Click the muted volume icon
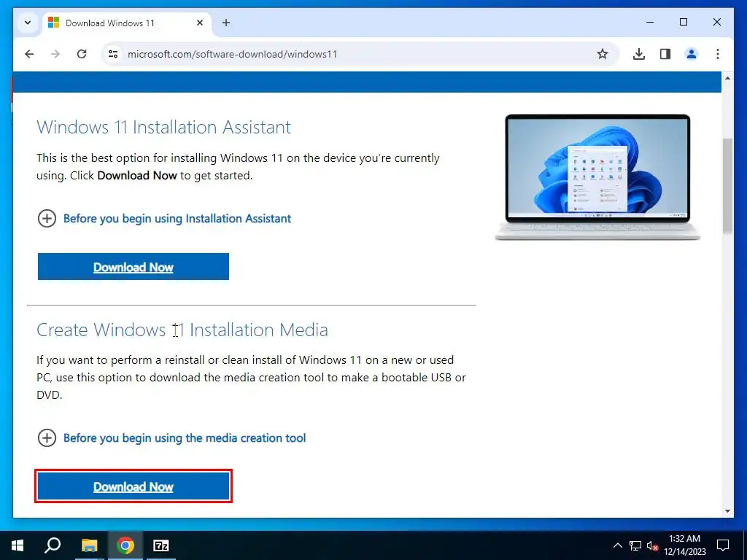Screen dimensions: 747x560 pyautogui.click(x=652, y=545)
